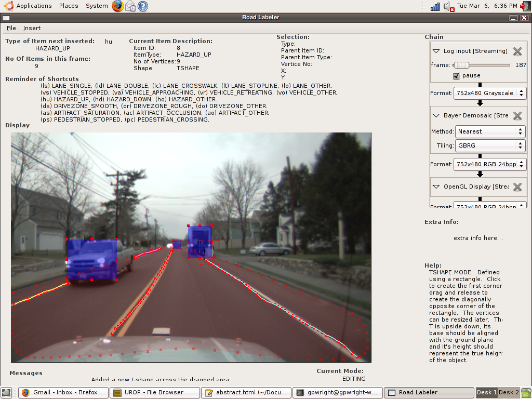Open the trash icon in bottom panel
Screen dimensions: 532x399
point(526,393)
